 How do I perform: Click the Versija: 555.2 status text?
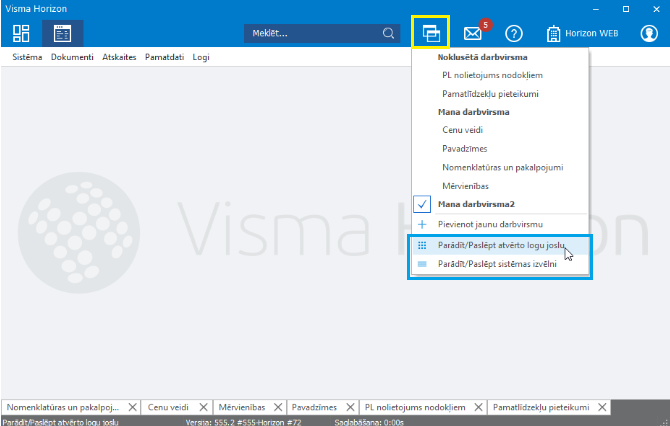point(243,422)
